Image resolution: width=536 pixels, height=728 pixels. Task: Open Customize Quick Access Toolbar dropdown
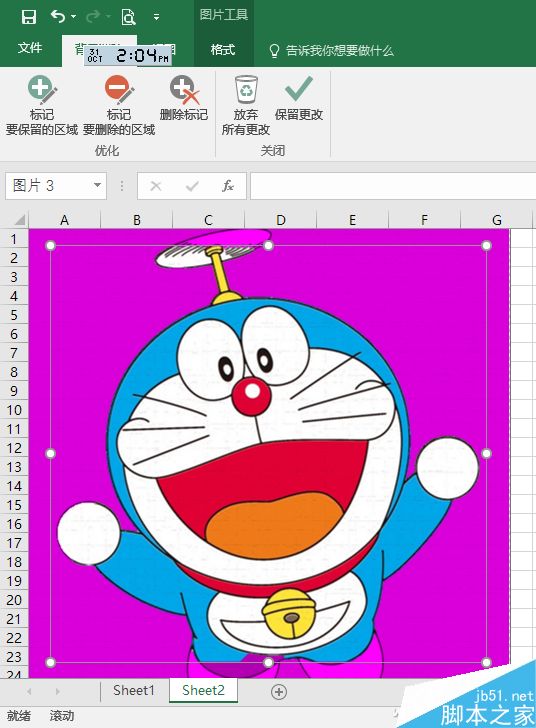[157, 17]
